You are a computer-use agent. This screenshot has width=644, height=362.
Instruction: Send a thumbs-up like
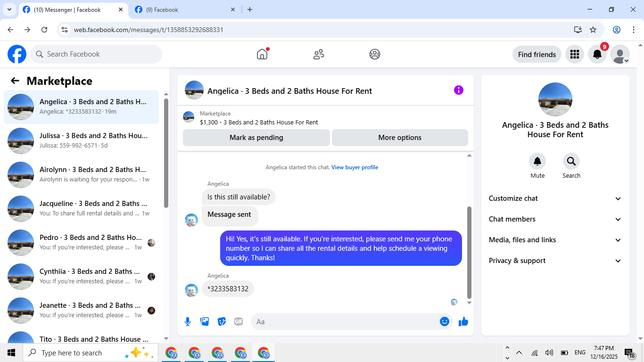463,321
